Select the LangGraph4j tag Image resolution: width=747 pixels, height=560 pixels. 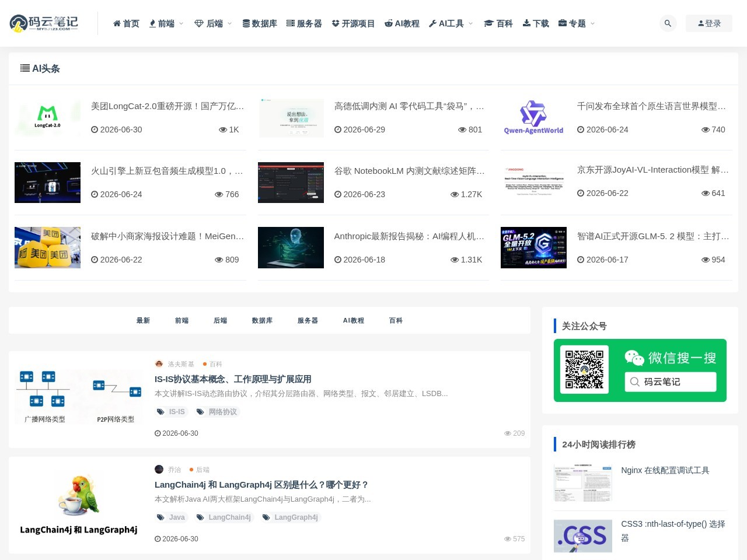(291, 517)
